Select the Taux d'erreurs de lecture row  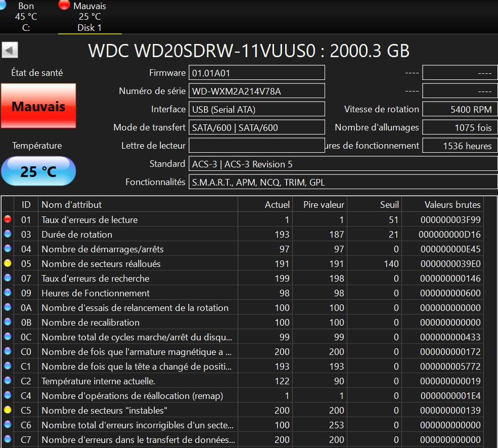(x=137, y=219)
